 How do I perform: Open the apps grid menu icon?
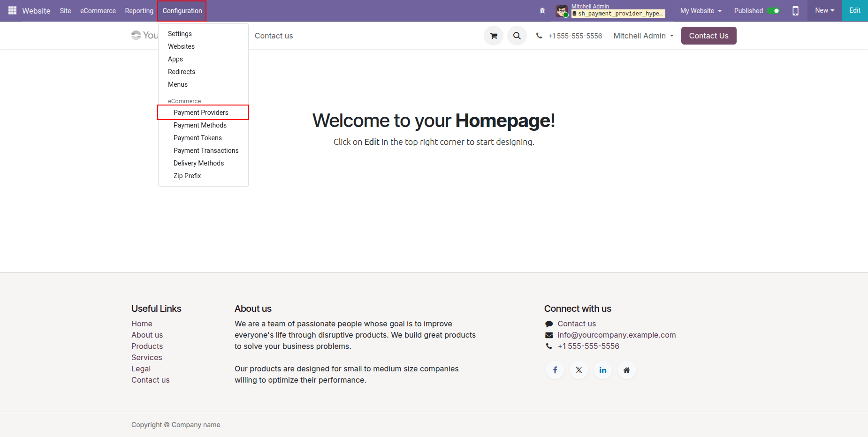coord(12,10)
